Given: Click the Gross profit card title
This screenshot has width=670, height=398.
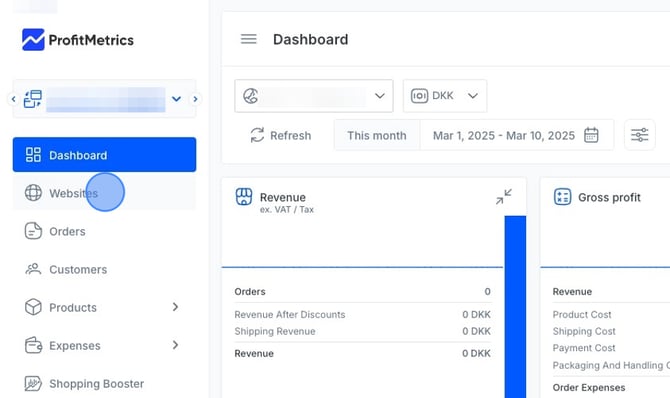Looking at the screenshot, I should coord(609,198).
